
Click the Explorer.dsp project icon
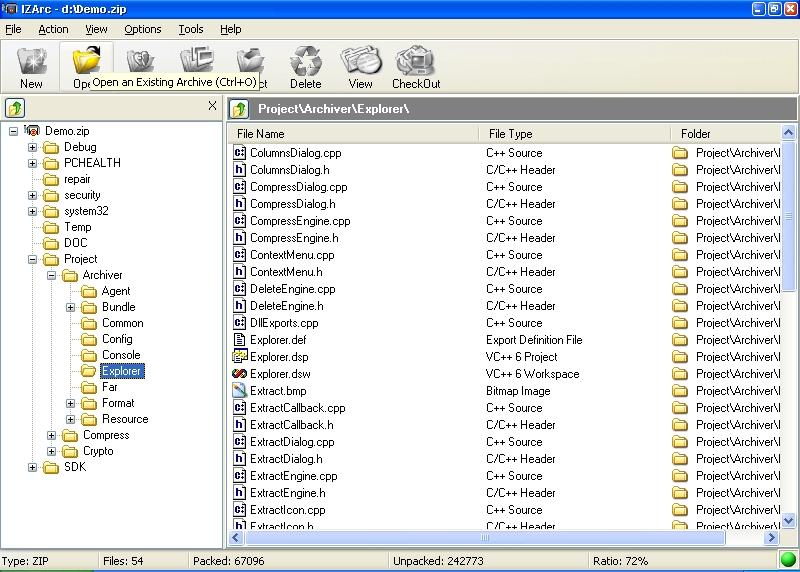239,356
